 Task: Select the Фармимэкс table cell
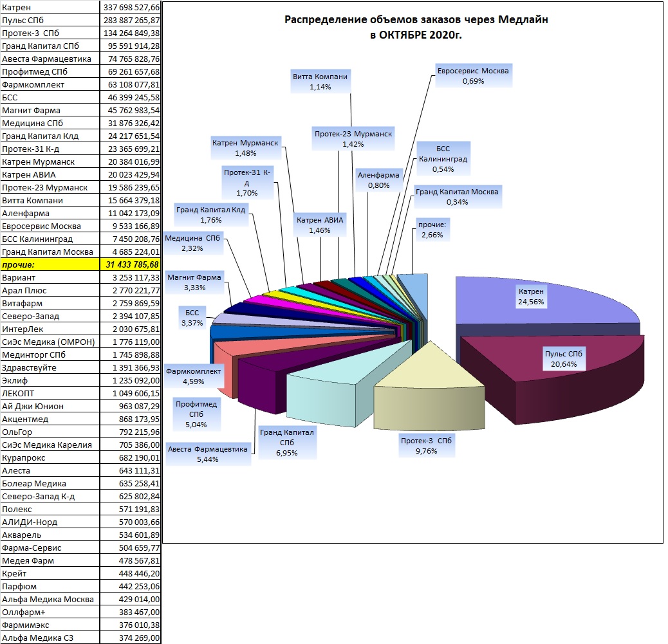[x=50, y=625]
